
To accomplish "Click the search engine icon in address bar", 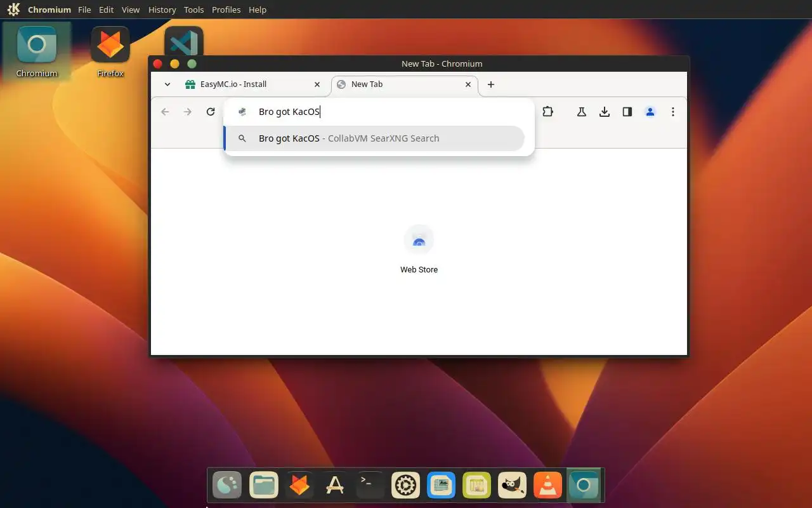I will pyautogui.click(x=242, y=112).
